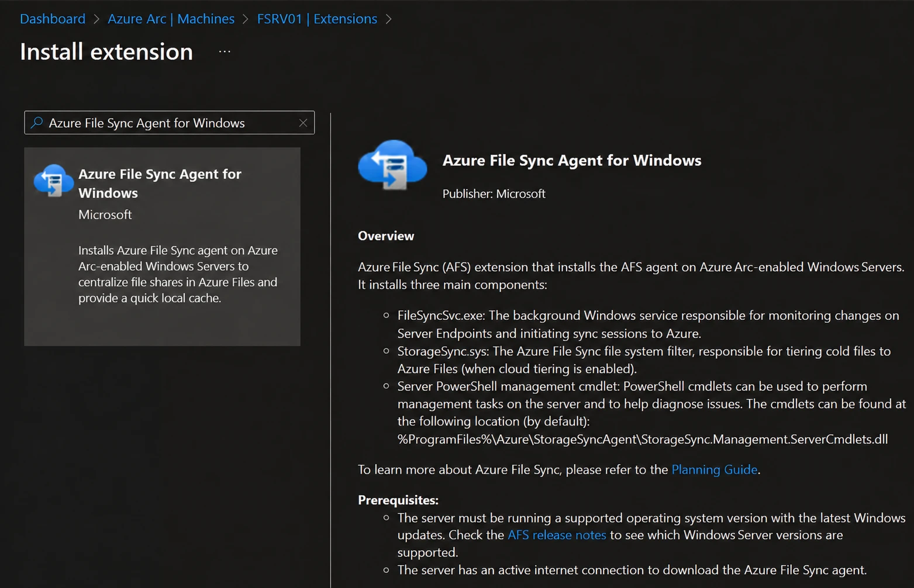Click the Install extension page heading
Viewport: 914px width, 588px height.
[x=106, y=52]
